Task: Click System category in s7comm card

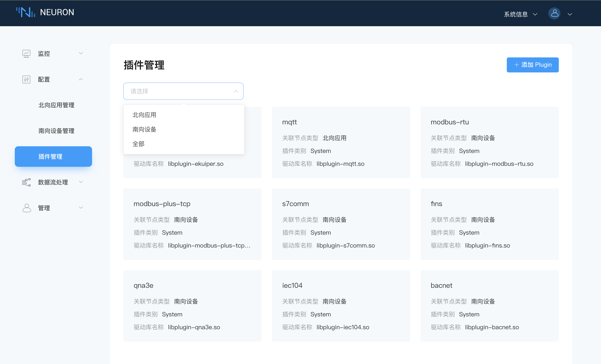Action: point(321,233)
